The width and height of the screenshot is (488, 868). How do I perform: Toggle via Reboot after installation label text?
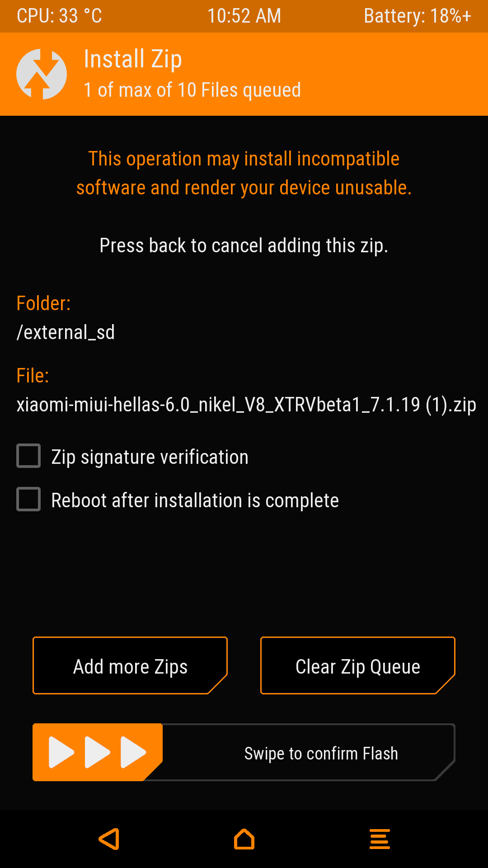pos(195,500)
